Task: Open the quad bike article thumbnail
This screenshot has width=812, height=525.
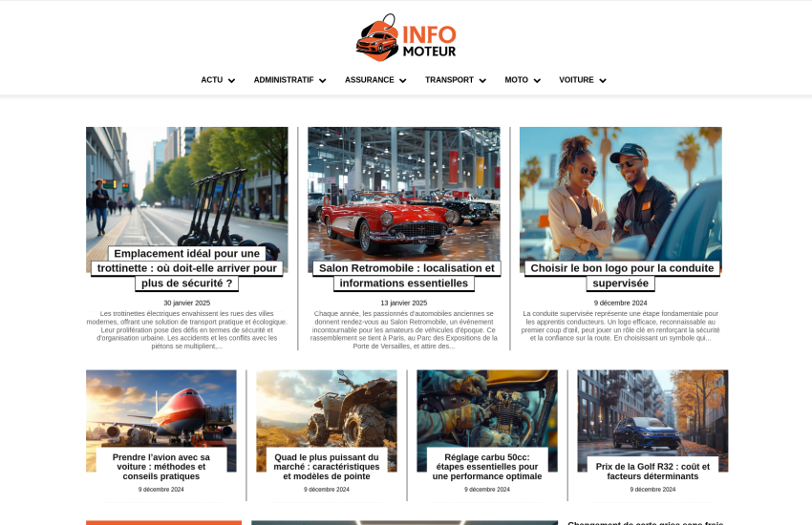Action: (326, 408)
